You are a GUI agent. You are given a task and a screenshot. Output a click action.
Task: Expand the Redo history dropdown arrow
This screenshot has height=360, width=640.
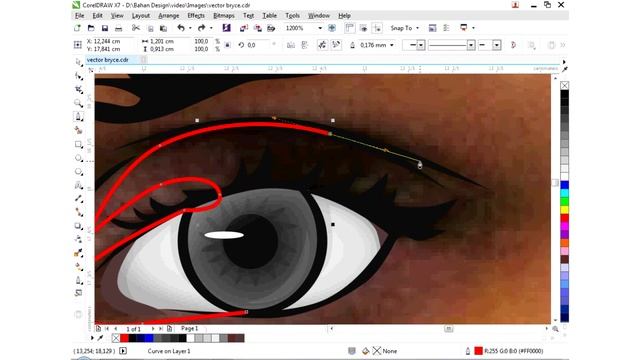[x=211, y=28]
